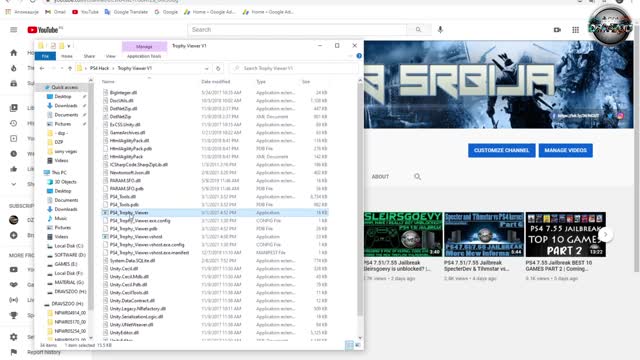Select Quick access in navigation pane
The height and width of the screenshot is (360, 640).
click(x=64, y=87)
